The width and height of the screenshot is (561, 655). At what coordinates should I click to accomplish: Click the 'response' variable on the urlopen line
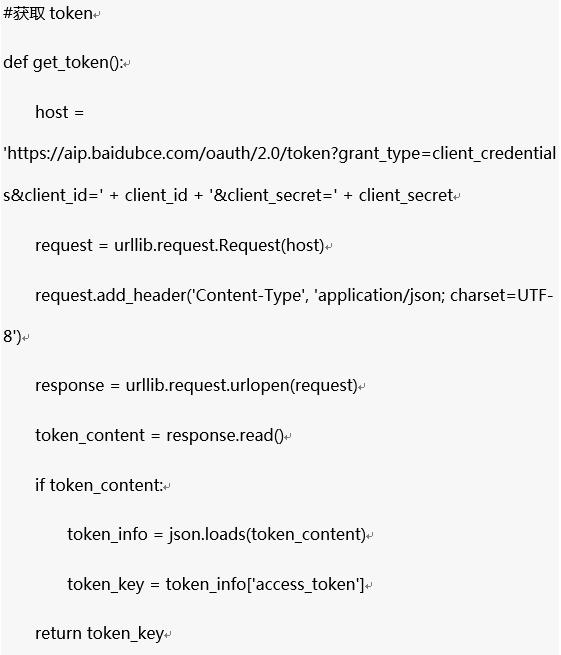pyautogui.click(x=70, y=386)
